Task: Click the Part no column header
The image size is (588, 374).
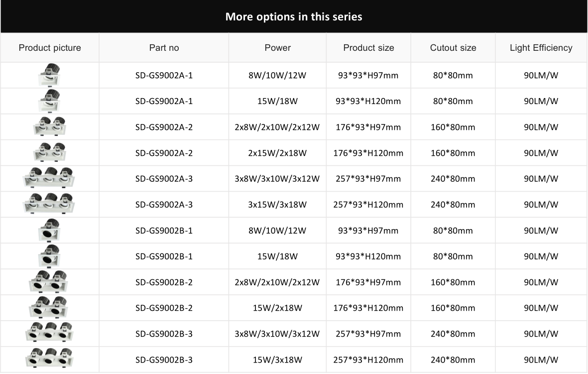Action: click(164, 48)
